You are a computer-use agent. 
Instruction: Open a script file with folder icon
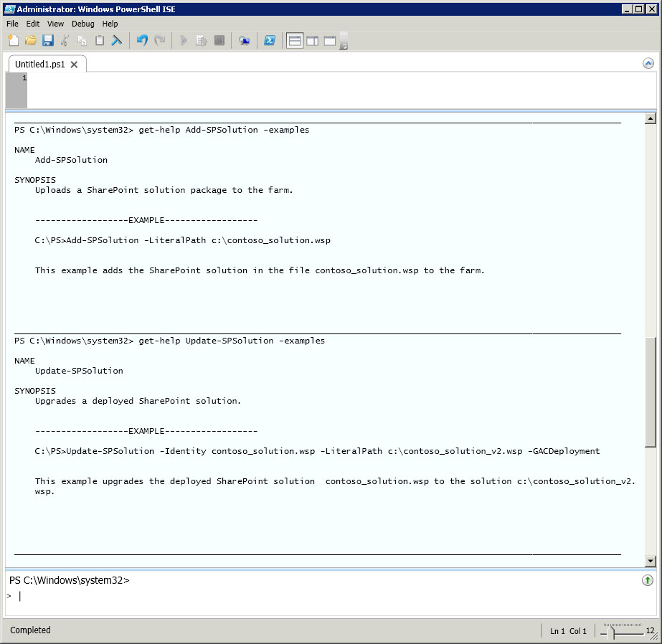(31, 41)
